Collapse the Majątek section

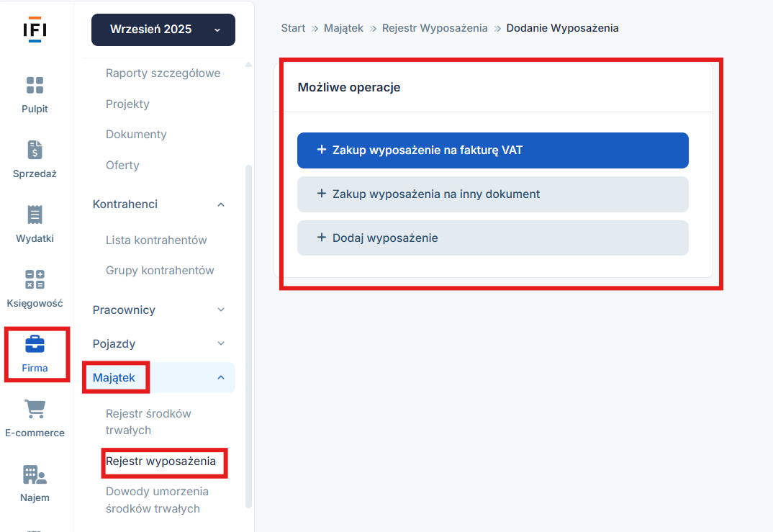pyautogui.click(x=221, y=377)
